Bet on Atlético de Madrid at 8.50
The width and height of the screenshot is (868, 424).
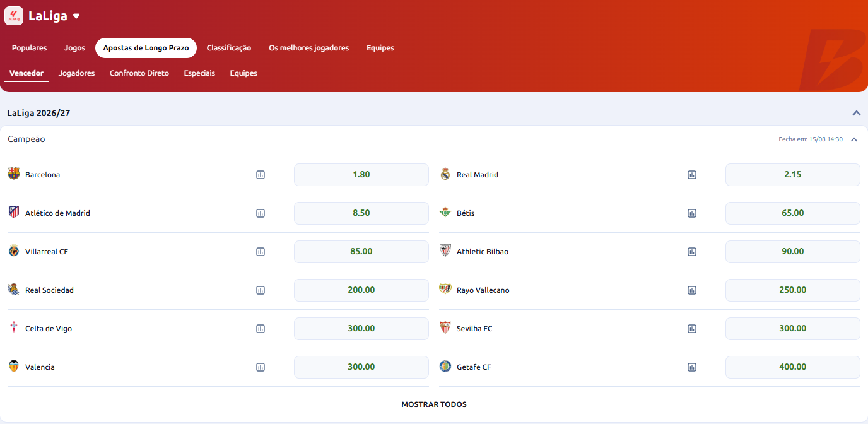(x=361, y=213)
